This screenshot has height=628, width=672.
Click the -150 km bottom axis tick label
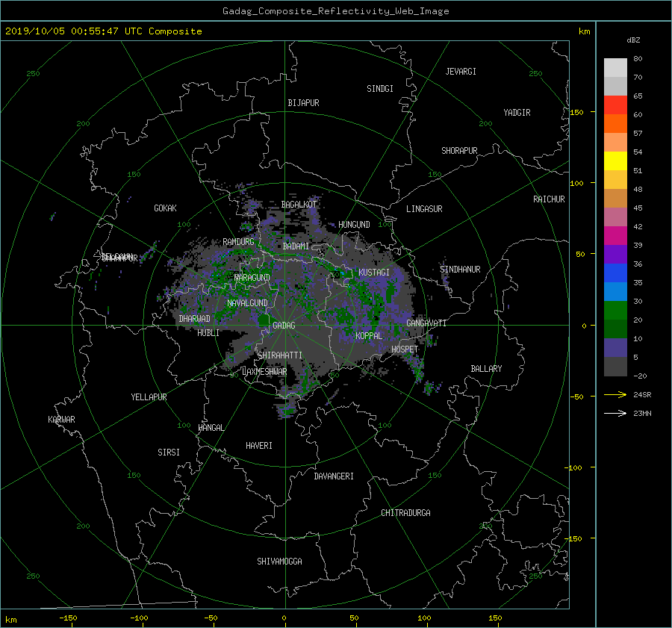[x=68, y=618]
